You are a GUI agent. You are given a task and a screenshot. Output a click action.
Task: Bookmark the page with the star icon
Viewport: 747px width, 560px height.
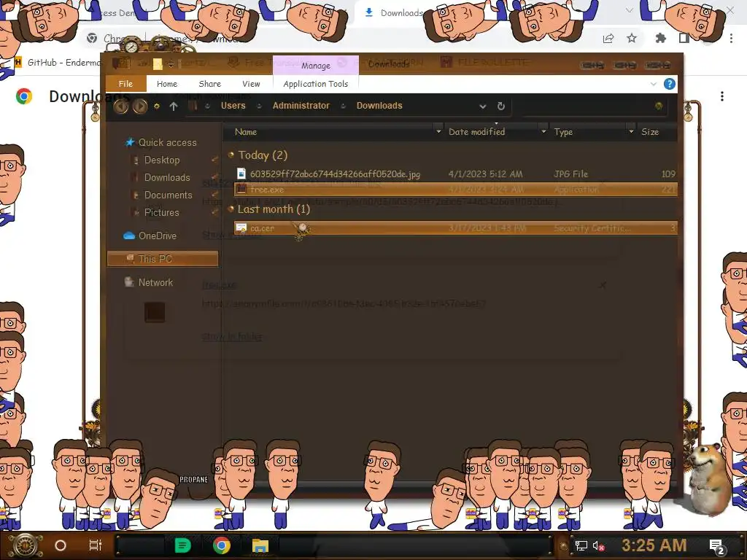(x=632, y=38)
